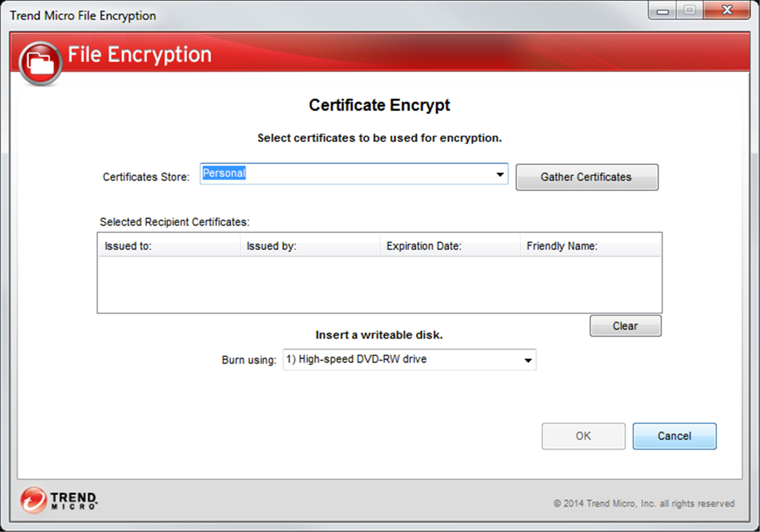Screen dimensions: 760x532
Task: Click the Certificate Encrypt heading text
Action: (x=379, y=105)
